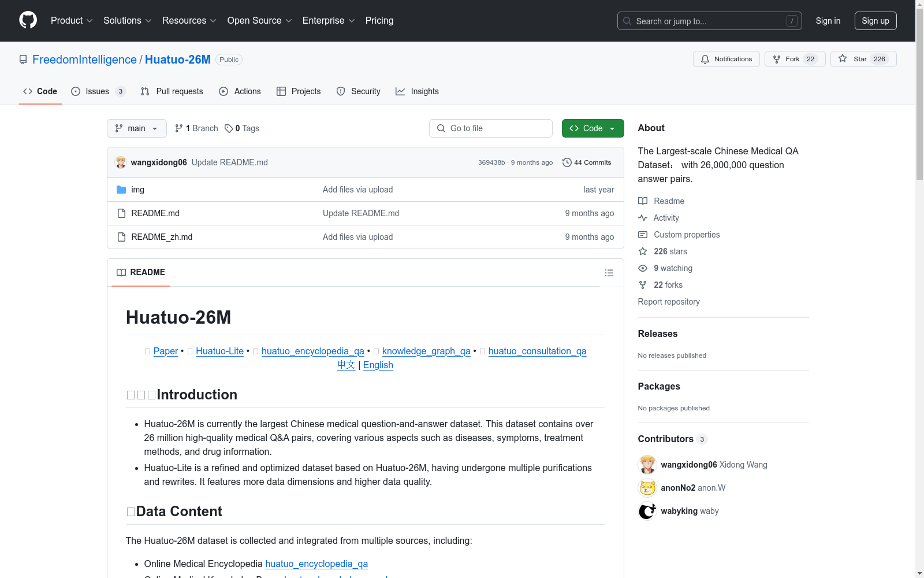Focus the Search or jump to field
This screenshot has height=578, width=924.
click(710, 21)
